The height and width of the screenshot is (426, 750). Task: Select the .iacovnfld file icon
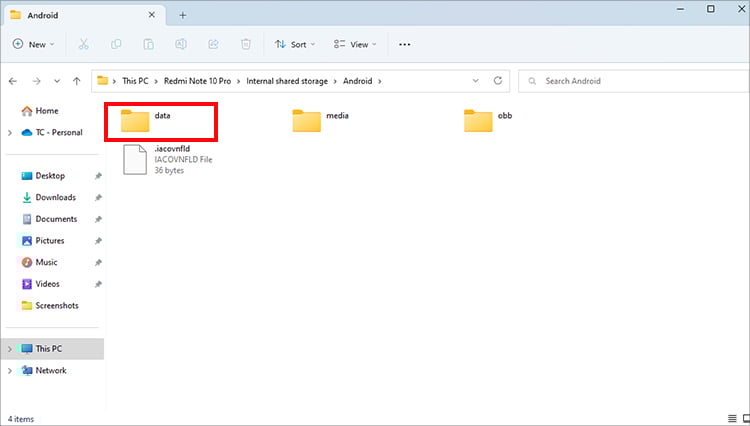pos(135,160)
